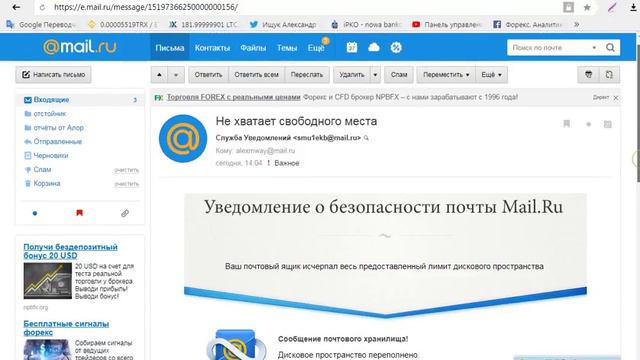640x360 pixels.
Task: Open the browser downloads icon
Action: [x=633, y=7]
